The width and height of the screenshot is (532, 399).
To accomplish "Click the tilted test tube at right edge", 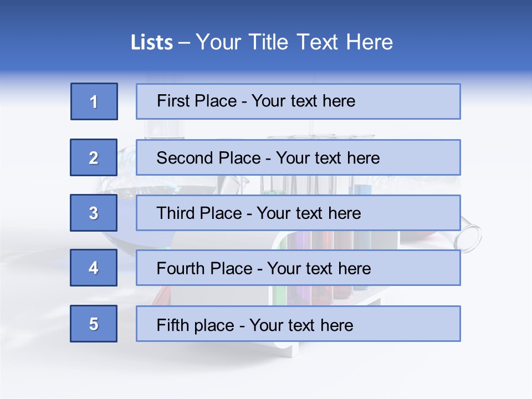I will click(469, 236).
